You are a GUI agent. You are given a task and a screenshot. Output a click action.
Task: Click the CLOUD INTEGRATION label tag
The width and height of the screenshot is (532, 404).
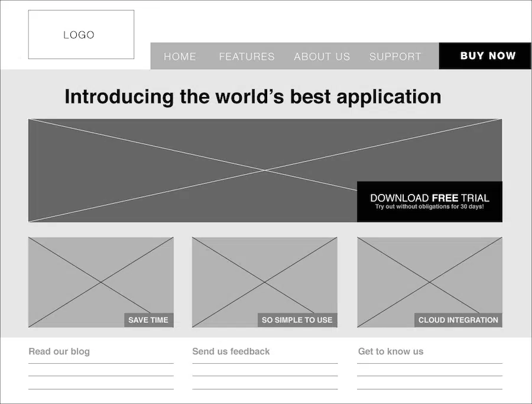458,320
